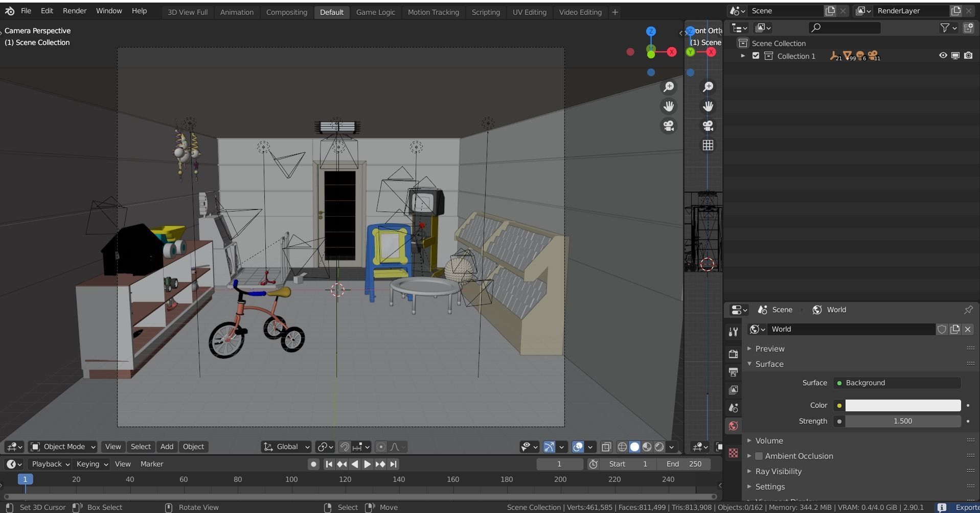Expand the Collection 1 tree row

click(743, 56)
